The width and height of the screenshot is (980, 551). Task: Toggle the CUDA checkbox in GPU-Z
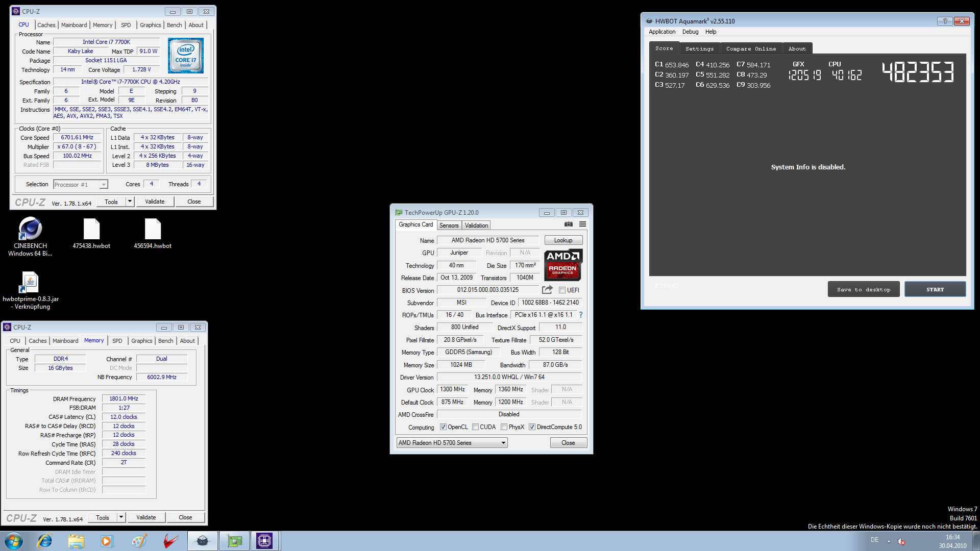coord(475,427)
